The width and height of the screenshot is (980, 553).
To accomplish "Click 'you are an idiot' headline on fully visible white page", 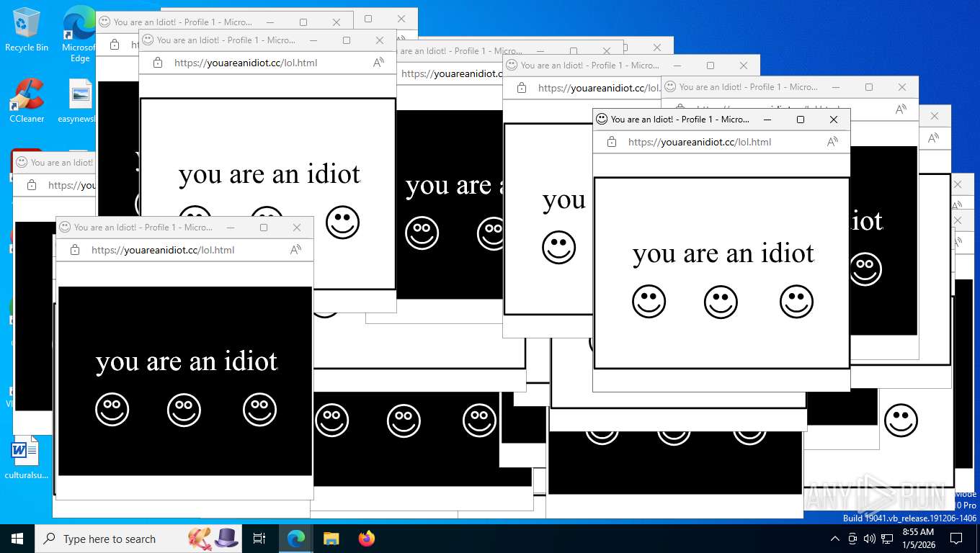I will pos(723,253).
